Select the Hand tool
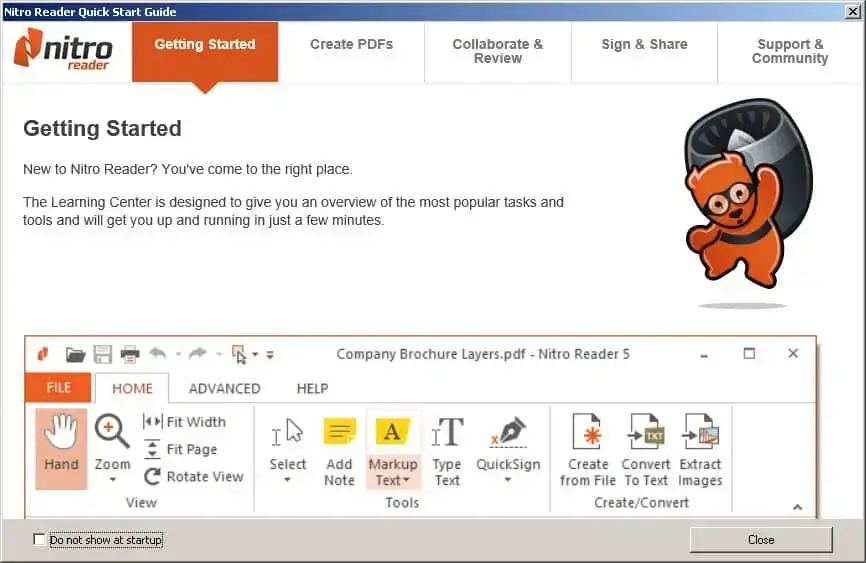866x563 pixels. tap(61, 449)
